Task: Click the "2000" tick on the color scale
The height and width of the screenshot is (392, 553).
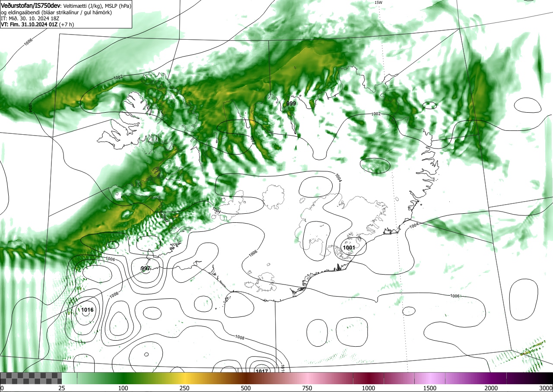Action: [491, 388]
